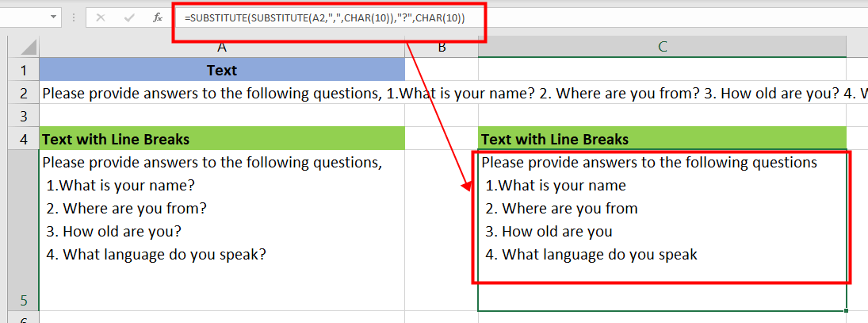Viewport: 868px width, 323px height.
Task: Open Insert Function (fx) dialog
Action: (x=158, y=17)
